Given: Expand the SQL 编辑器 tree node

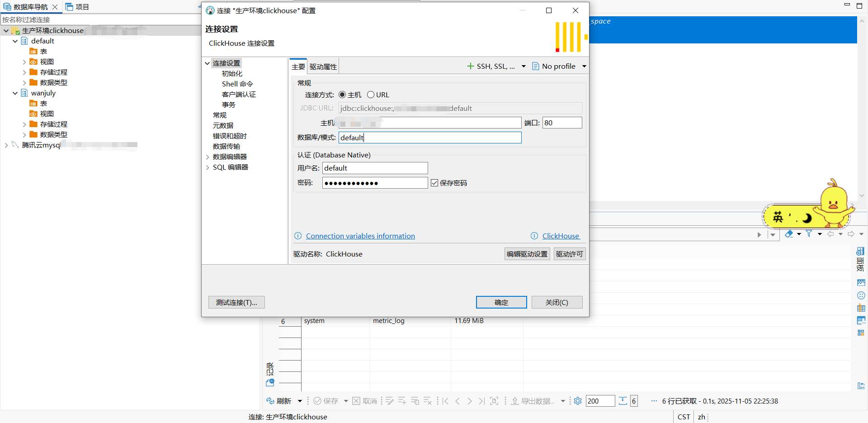Looking at the screenshot, I should [208, 167].
